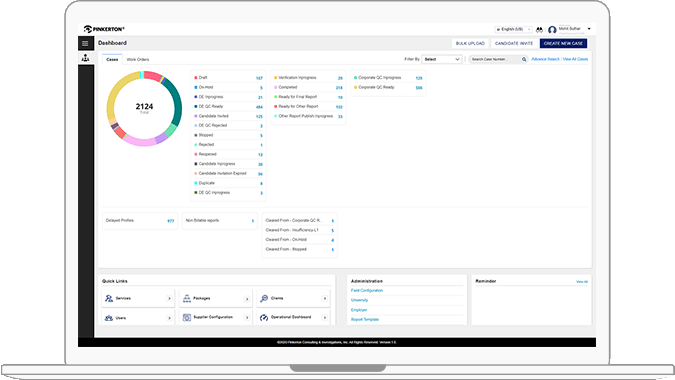The image size is (675, 380).
Task: Open the hamburger menu beside Dashboard
Action: tap(85, 43)
